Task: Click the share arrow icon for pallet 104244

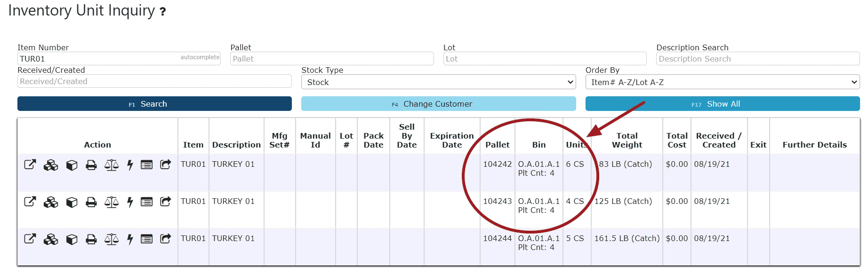Action: coord(166,239)
